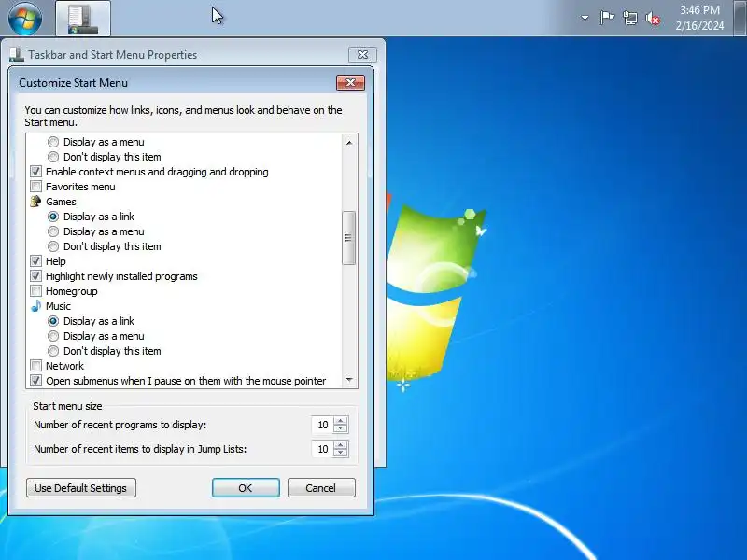The height and width of the screenshot is (560, 747).
Task: Increase number of recent programs
Action: (340, 421)
